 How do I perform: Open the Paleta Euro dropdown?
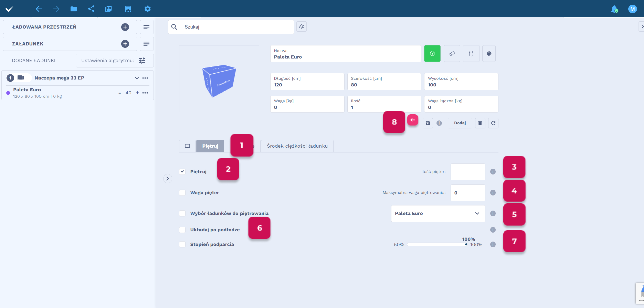(x=438, y=213)
